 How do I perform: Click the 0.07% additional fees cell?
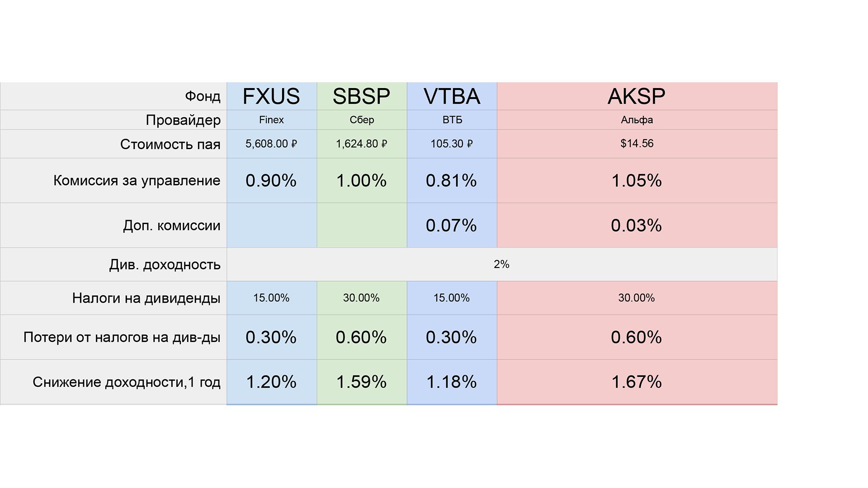[452, 225]
